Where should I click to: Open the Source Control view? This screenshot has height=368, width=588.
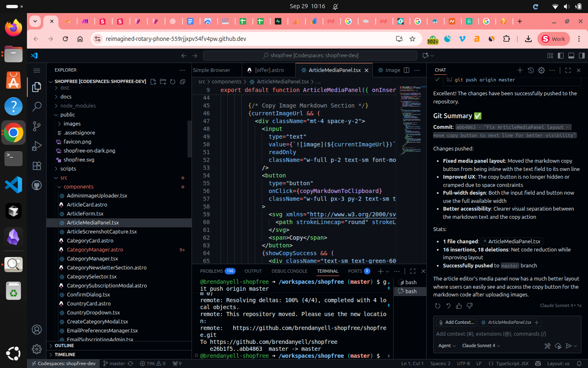(x=37, y=126)
